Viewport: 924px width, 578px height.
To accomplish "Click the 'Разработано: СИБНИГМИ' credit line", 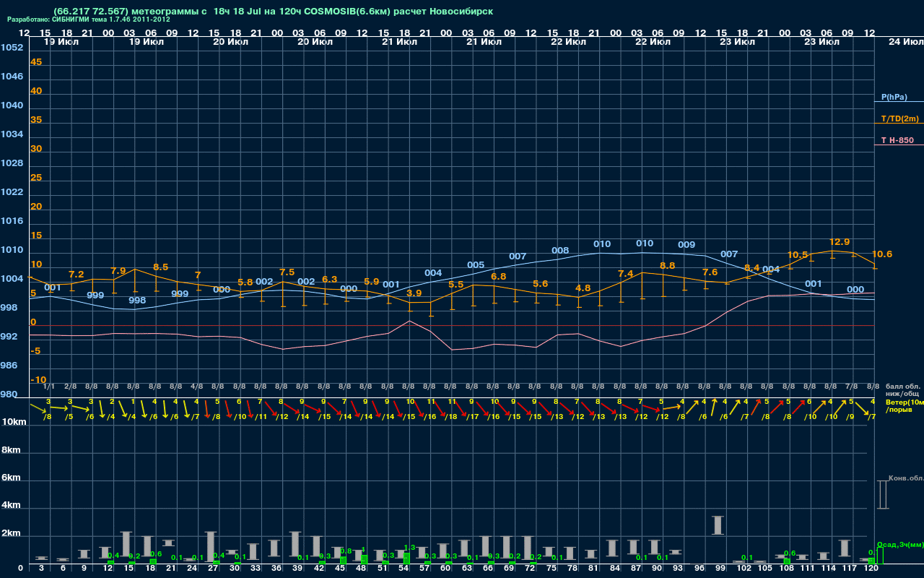I will pos(89,20).
